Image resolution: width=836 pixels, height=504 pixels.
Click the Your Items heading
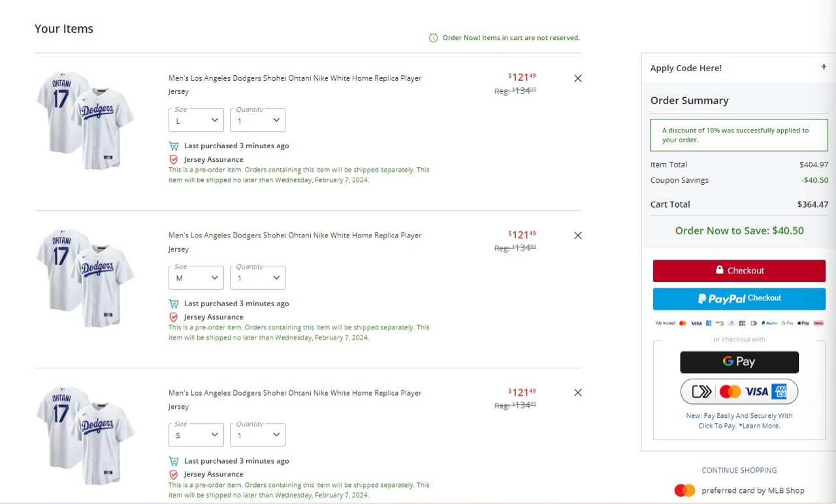[x=64, y=29]
